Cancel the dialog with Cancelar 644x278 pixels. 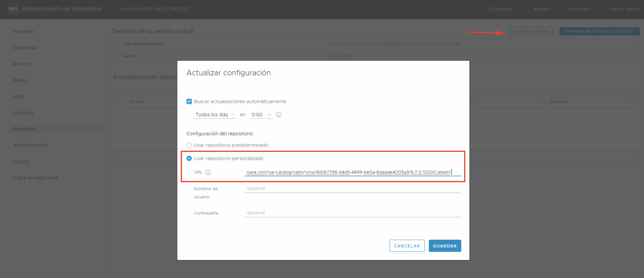click(x=407, y=246)
